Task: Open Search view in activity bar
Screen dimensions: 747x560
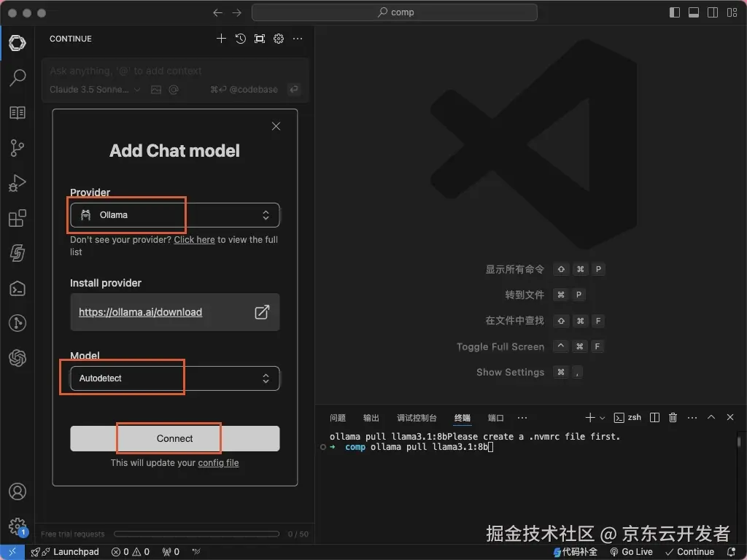Action: point(18,77)
